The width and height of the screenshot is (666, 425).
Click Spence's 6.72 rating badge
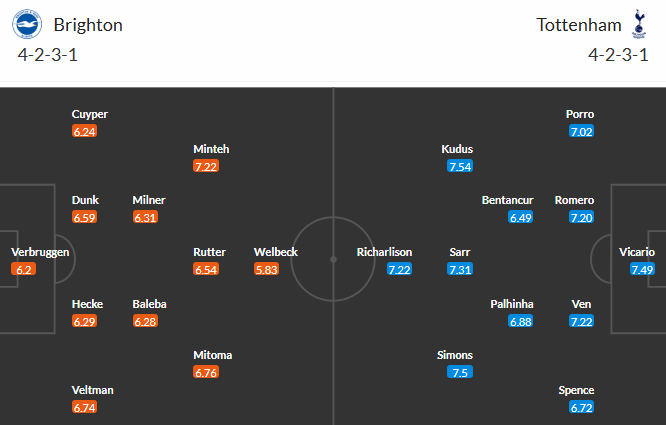pos(581,408)
